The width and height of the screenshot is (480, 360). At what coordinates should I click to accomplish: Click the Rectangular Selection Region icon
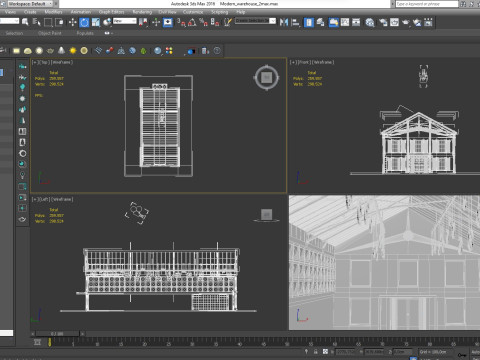pos(48,22)
